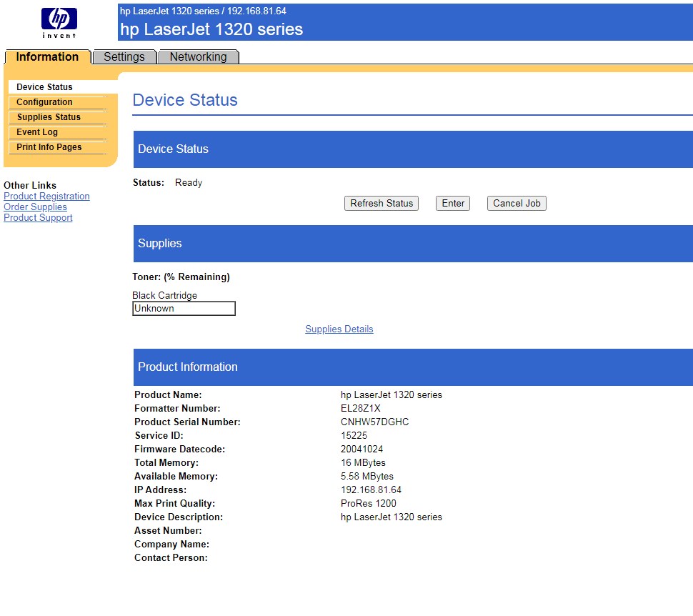The width and height of the screenshot is (693, 616).
Task: Open the Configuration sidebar page
Action: click(x=44, y=102)
